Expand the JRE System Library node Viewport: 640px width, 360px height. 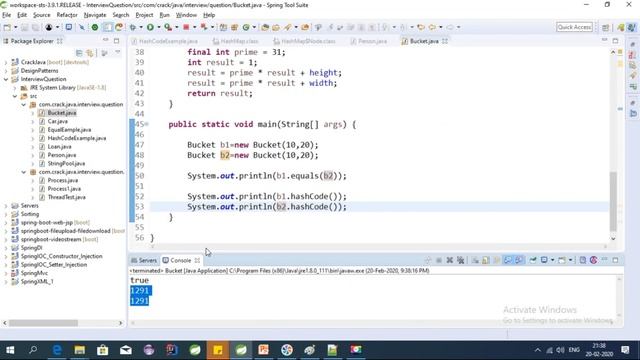click(x=15, y=88)
